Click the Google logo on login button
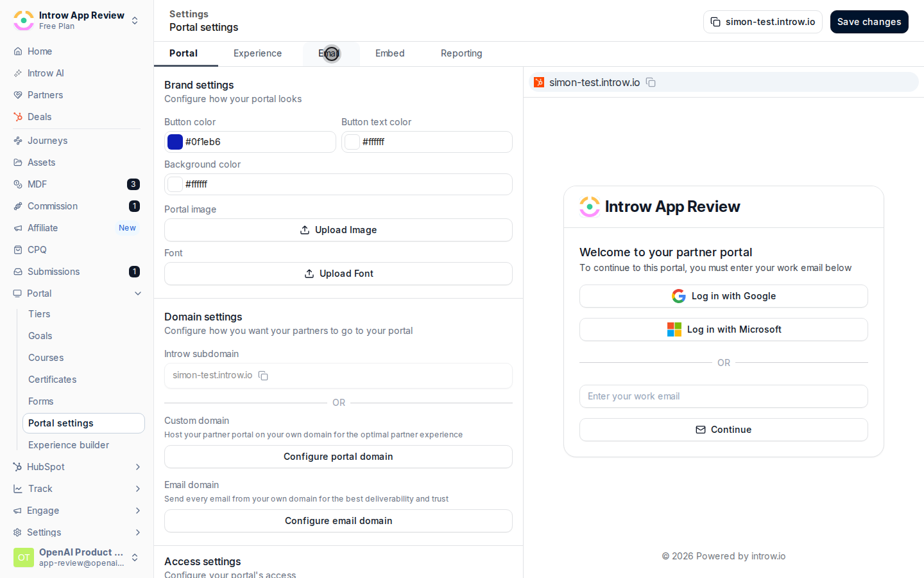The image size is (924, 578). click(678, 296)
